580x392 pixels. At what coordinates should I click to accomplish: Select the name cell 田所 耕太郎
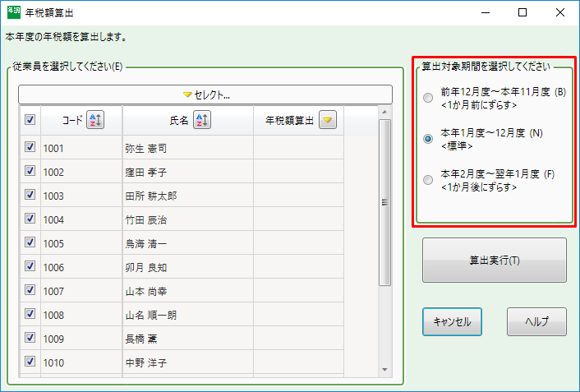click(187, 196)
